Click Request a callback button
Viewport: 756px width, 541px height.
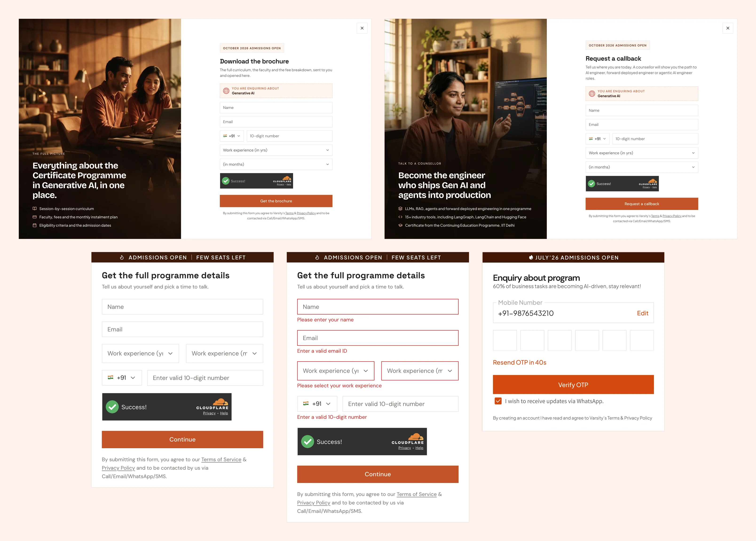tap(642, 204)
